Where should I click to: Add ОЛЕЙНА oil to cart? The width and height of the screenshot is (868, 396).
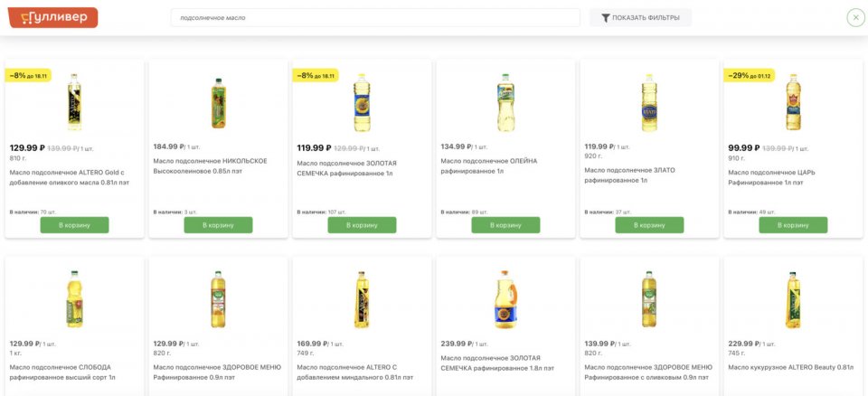pos(505,225)
